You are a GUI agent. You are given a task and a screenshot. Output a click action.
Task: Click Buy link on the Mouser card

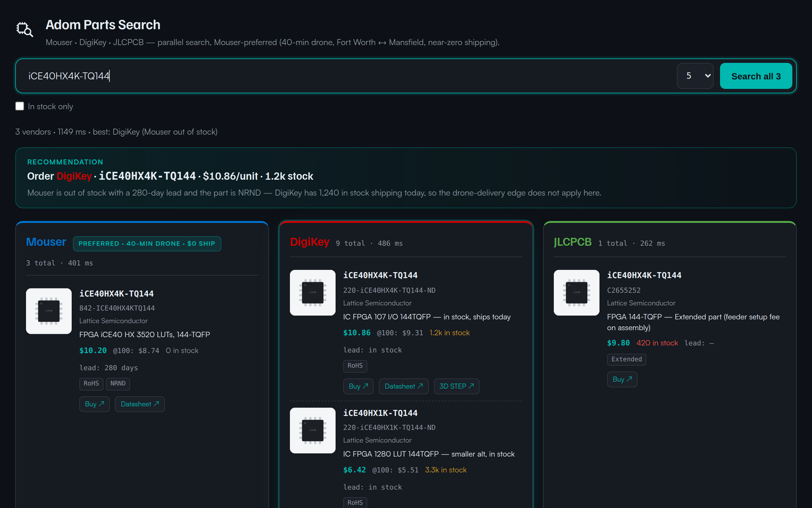click(x=94, y=404)
